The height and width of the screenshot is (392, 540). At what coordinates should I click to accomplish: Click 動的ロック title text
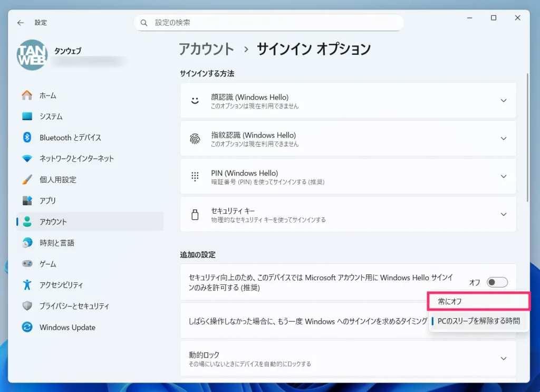pyautogui.click(x=204, y=355)
